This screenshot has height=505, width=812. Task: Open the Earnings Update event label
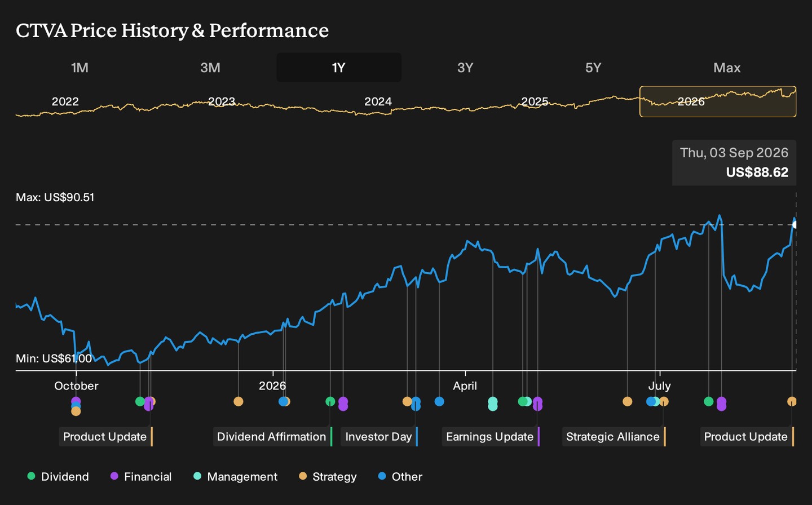point(491,437)
